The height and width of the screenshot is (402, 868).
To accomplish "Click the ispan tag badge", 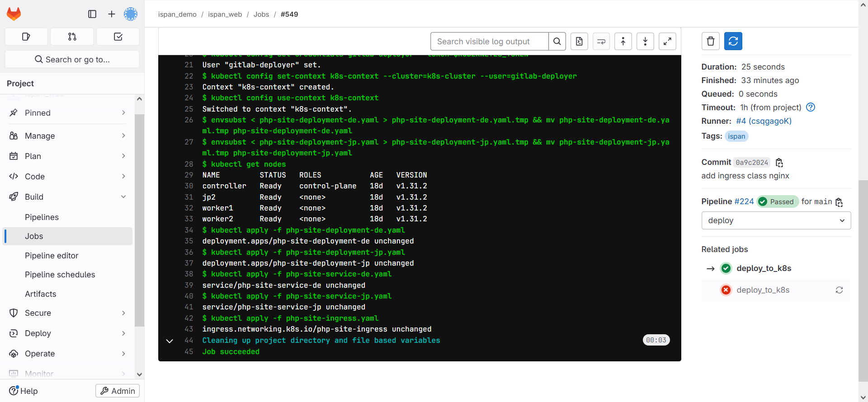I will point(736,136).
